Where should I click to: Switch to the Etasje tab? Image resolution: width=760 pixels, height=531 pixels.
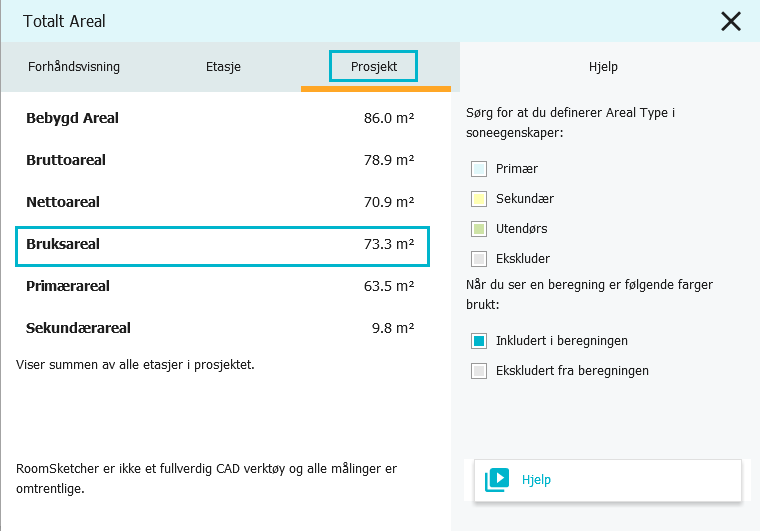(223, 66)
